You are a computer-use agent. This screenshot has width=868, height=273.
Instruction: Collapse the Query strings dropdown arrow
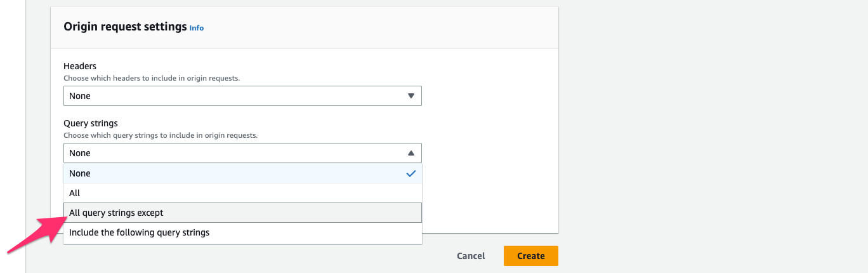[411, 153]
